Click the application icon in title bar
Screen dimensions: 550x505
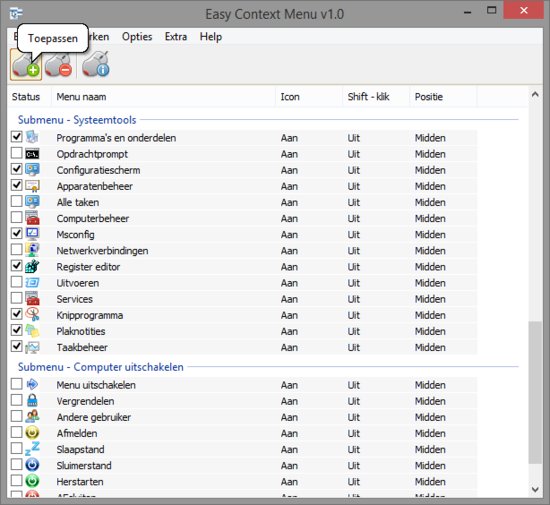tap(16, 14)
